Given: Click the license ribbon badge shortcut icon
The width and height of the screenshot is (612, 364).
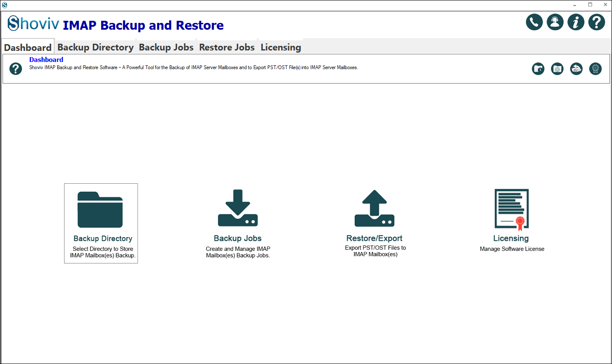Looking at the screenshot, I should click(x=595, y=69).
